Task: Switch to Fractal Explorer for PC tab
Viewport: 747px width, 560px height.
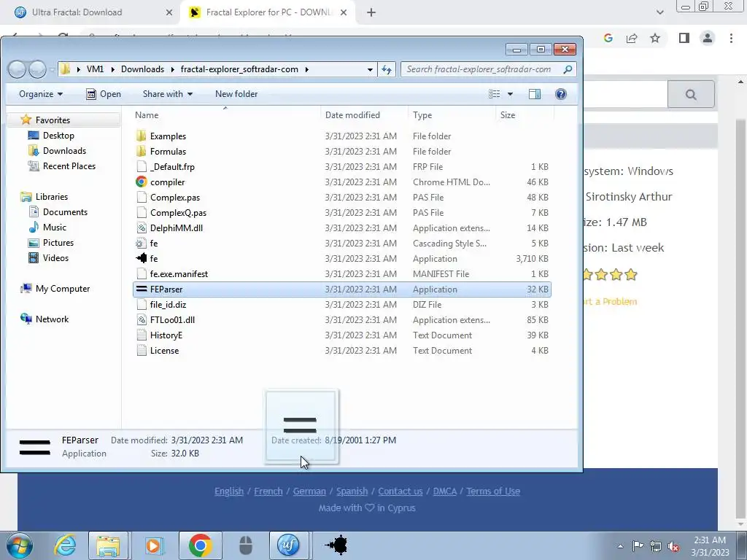Action: (x=267, y=12)
